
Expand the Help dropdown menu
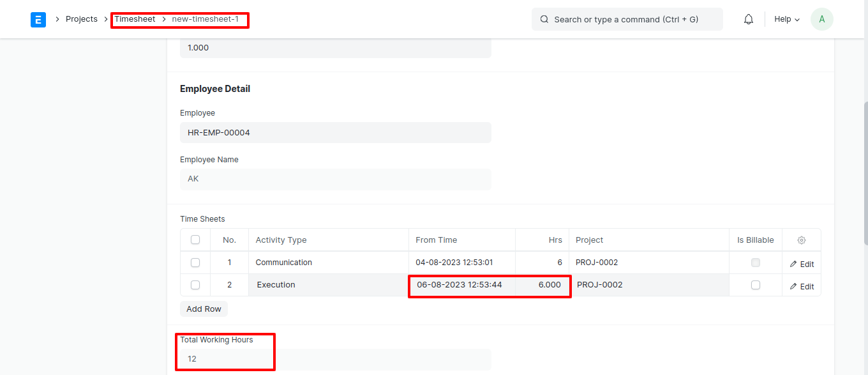click(787, 19)
